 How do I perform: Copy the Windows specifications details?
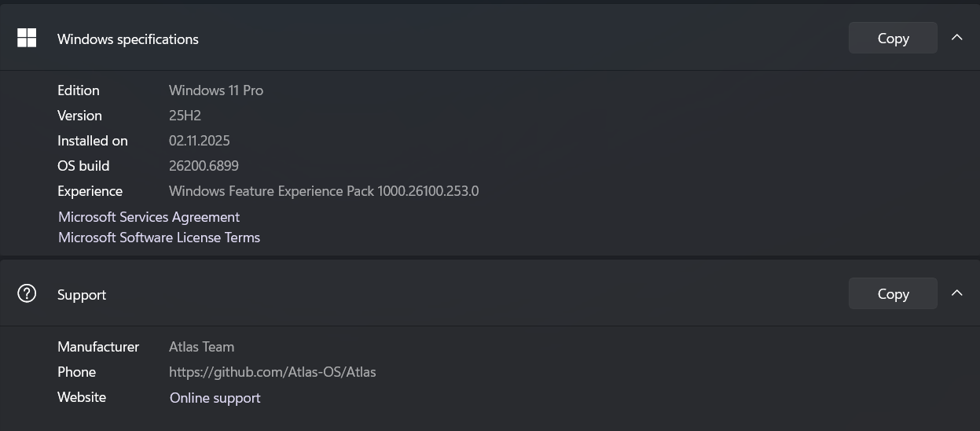tap(893, 39)
